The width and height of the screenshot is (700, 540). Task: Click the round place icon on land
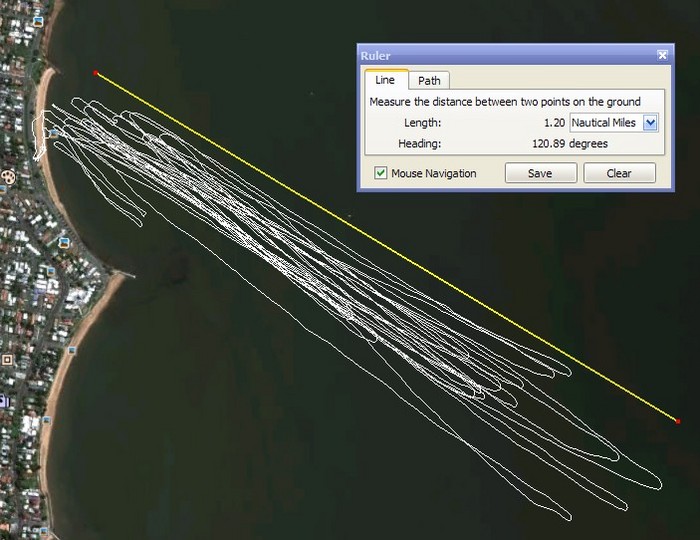tap(9, 177)
